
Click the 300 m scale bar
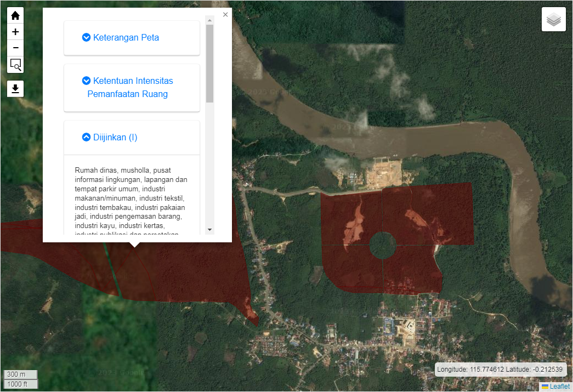[x=21, y=374]
